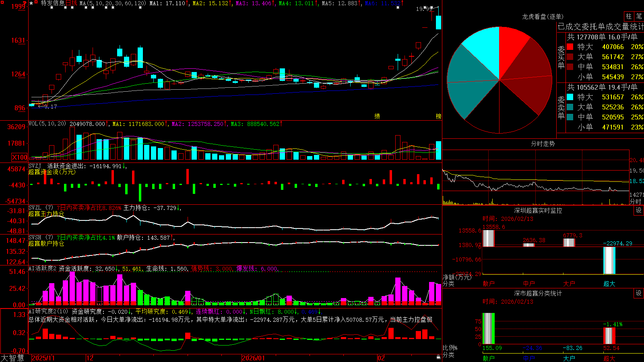
Task: Open 设 settings for 深市超赢分类统计
Action: coord(639,293)
